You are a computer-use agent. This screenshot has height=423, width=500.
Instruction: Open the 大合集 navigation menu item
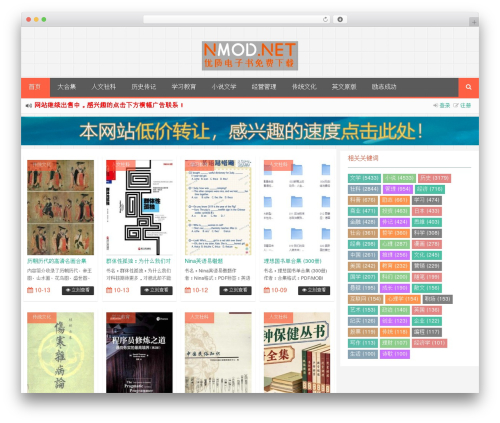(x=67, y=87)
